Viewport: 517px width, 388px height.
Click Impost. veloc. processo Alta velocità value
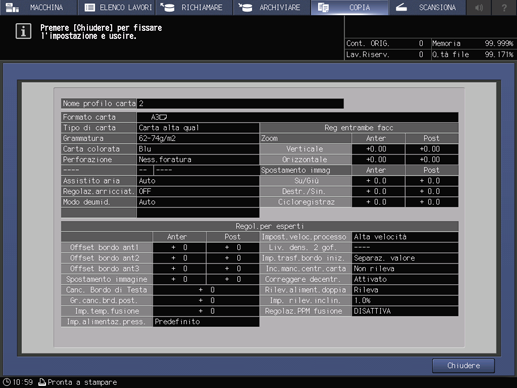pos(405,237)
